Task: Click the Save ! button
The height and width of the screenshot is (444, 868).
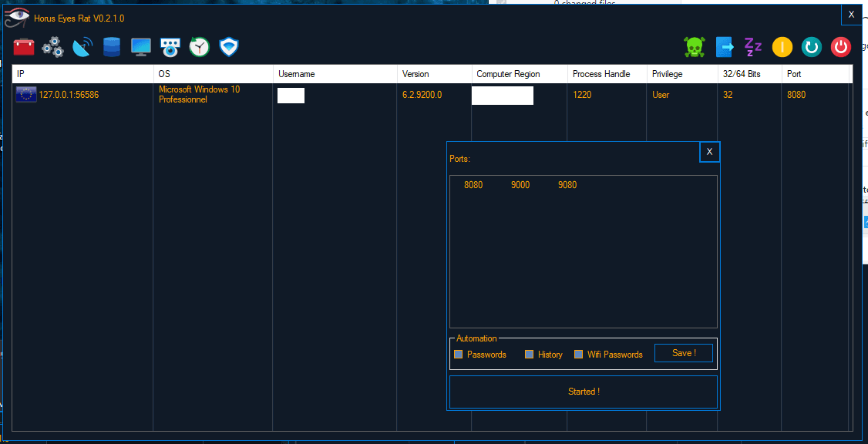Action: click(x=684, y=353)
